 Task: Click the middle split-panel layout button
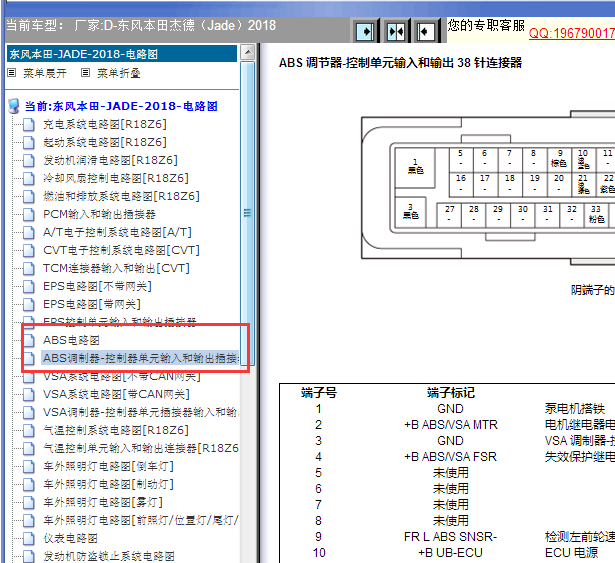395,31
